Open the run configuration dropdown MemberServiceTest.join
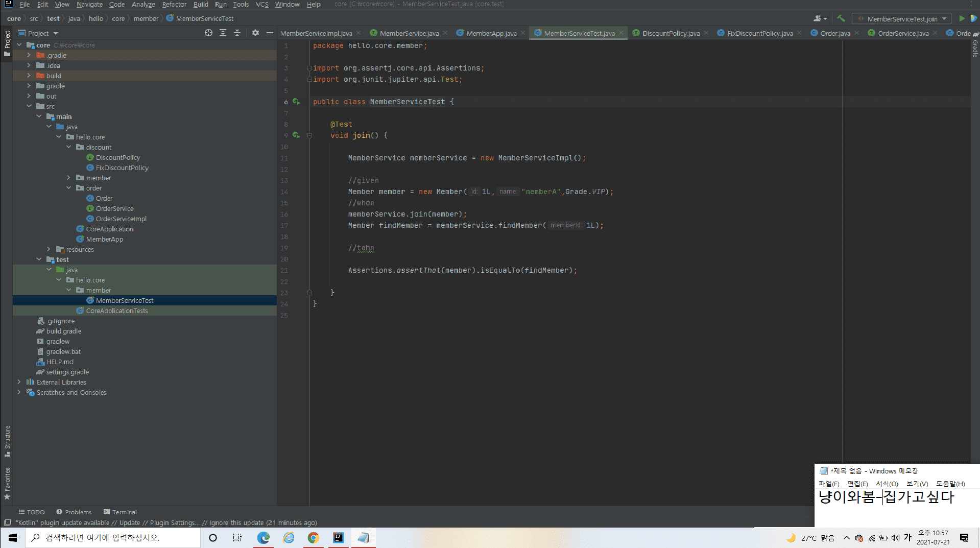This screenshot has width=980, height=548. point(902,19)
